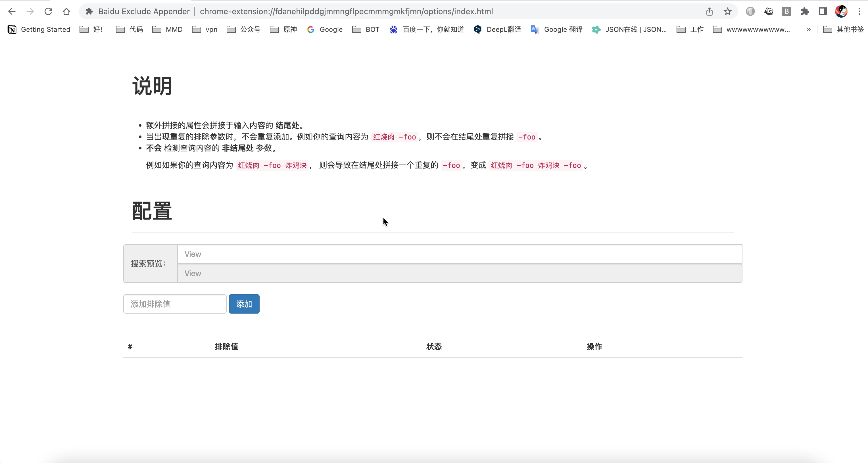
Task: Click the user profile avatar
Action: (841, 11)
